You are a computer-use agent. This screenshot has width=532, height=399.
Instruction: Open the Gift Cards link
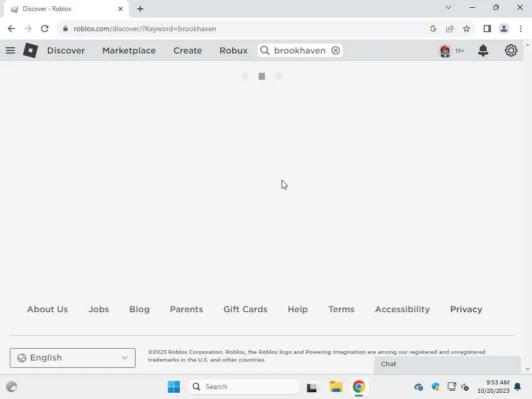(245, 309)
